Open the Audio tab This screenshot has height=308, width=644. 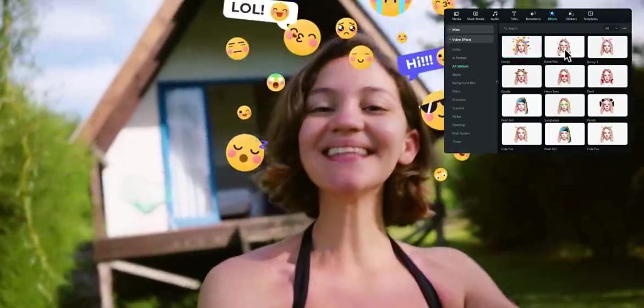pos(495,16)
